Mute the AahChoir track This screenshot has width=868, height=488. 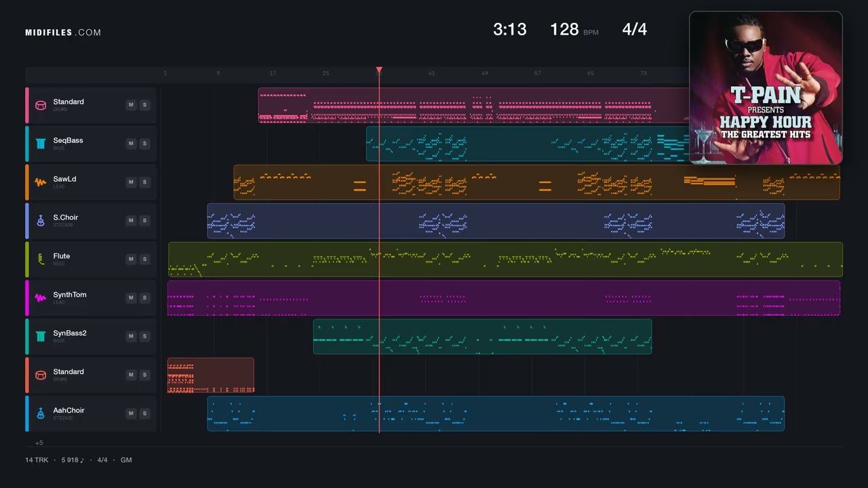(131, 413)
